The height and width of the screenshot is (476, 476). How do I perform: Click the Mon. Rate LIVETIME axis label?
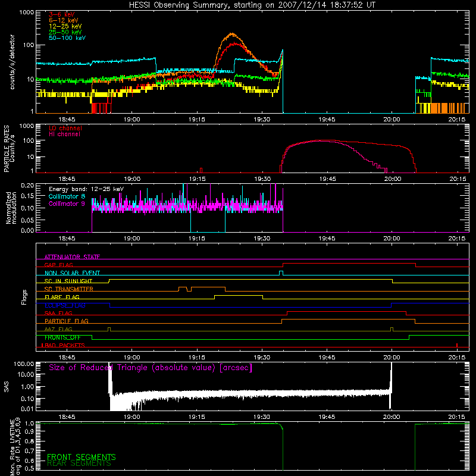coord(15,446)
